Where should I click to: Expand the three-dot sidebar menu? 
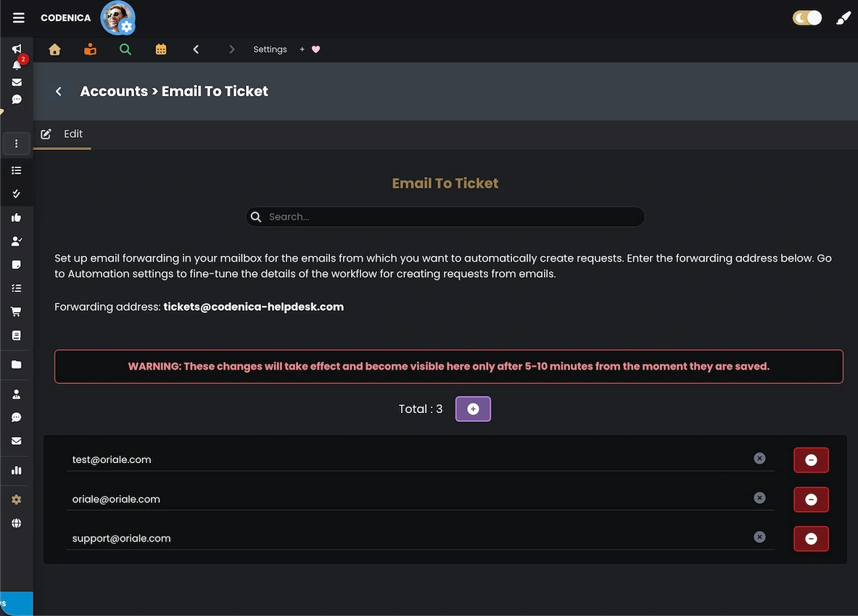point(17,143)
